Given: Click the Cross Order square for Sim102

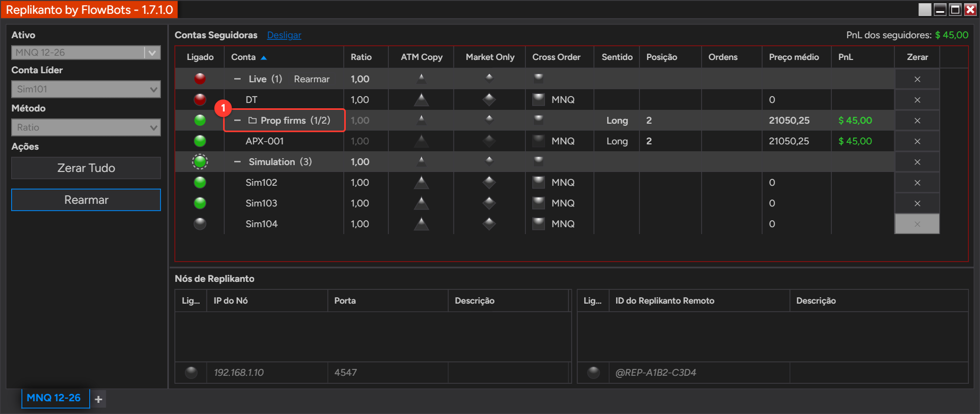Looking at the screenshot, I should coord(539,182).
